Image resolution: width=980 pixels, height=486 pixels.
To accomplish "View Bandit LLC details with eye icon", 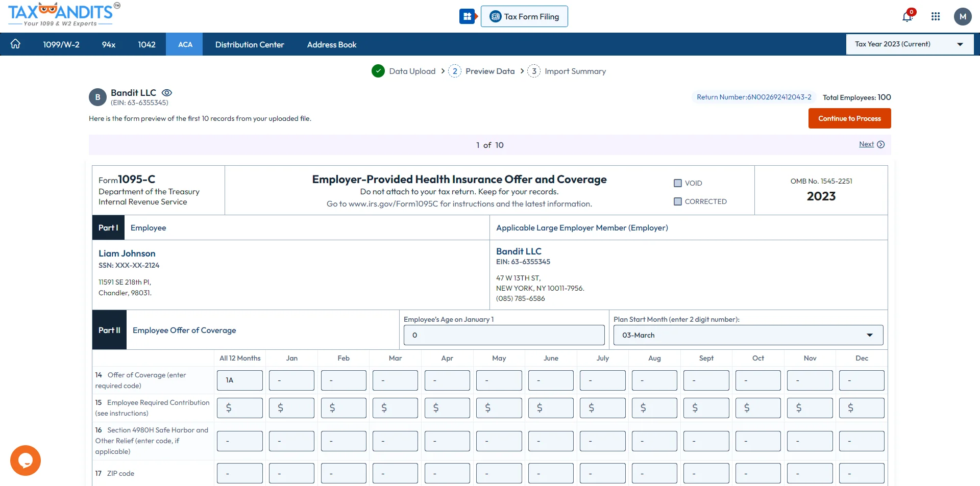I will pyautogui.click(x=167, y=93).
